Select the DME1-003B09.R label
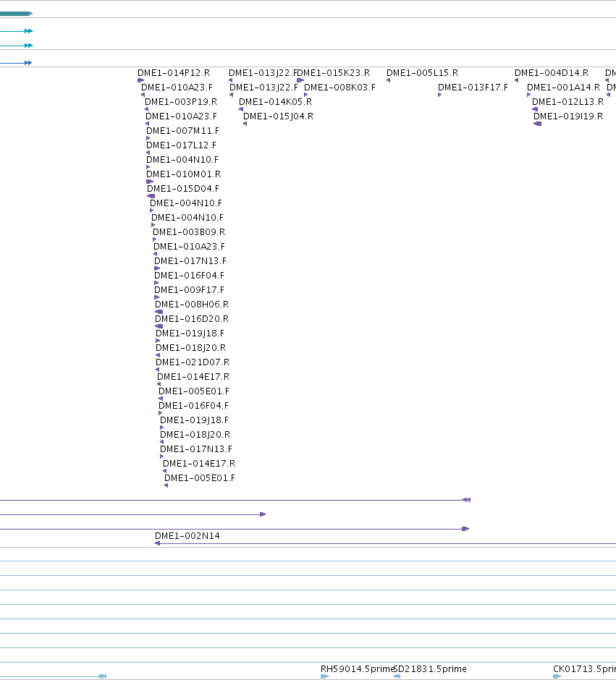This screenshot has height=680, width=616. (x=189, y=232)
